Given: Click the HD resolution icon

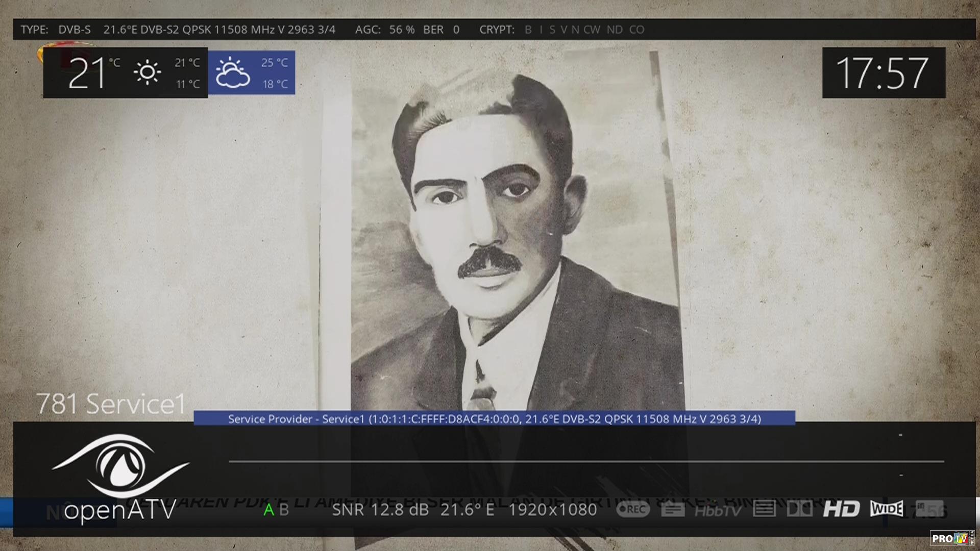Looking at the screenshot, I should tap(841, 509).
